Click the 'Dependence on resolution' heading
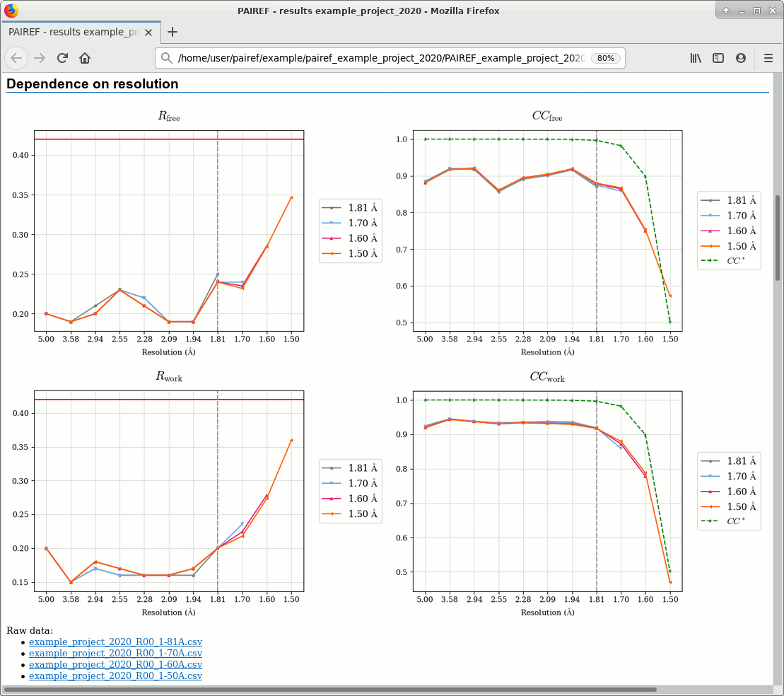The image size is (784, 696). 93,83
